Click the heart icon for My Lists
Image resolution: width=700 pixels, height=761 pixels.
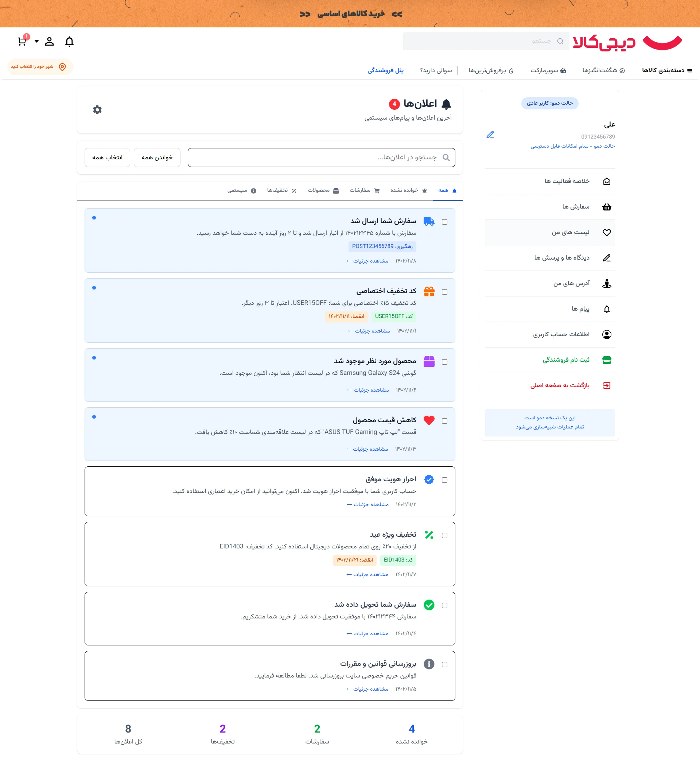point(606,233)
